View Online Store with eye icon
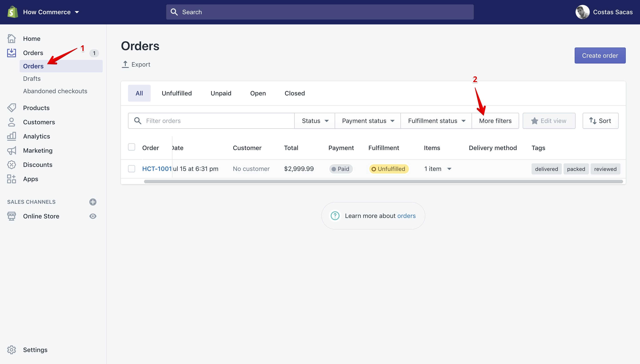The image size is (640, 364). coord(93,216)
